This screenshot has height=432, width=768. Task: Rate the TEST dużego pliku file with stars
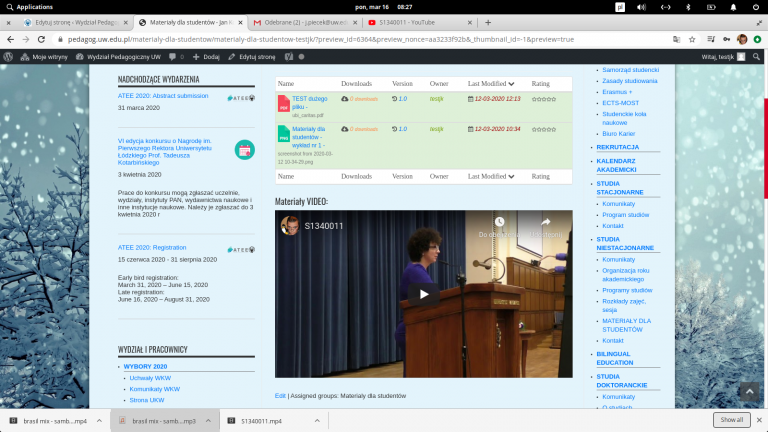click(544, 99)
